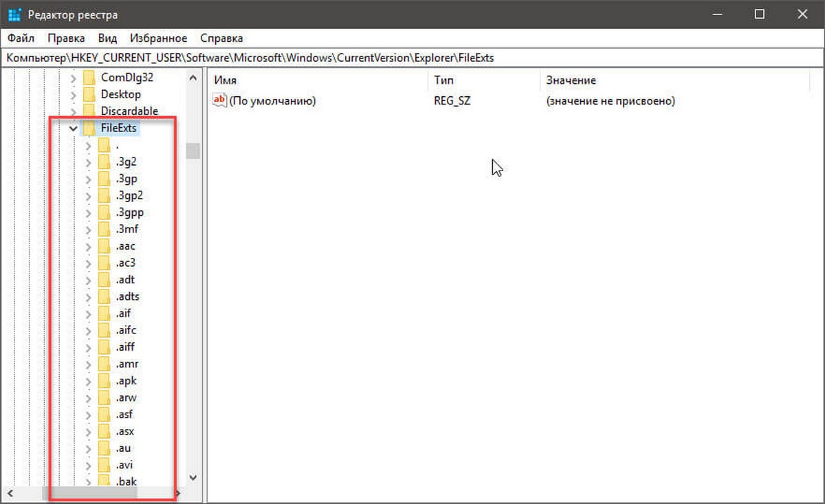
Task: Click the .3mf folder icon
Action: [104, 229]
